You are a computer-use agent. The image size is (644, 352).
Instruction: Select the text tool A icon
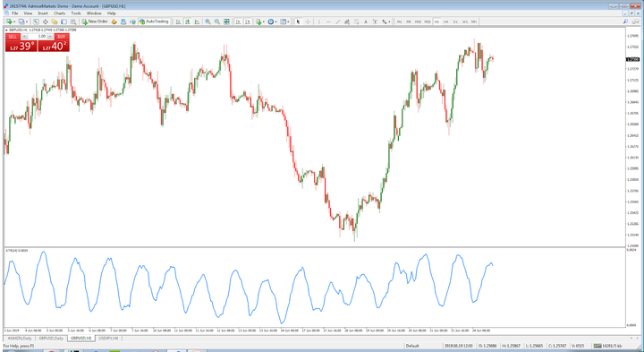point(366,21)
